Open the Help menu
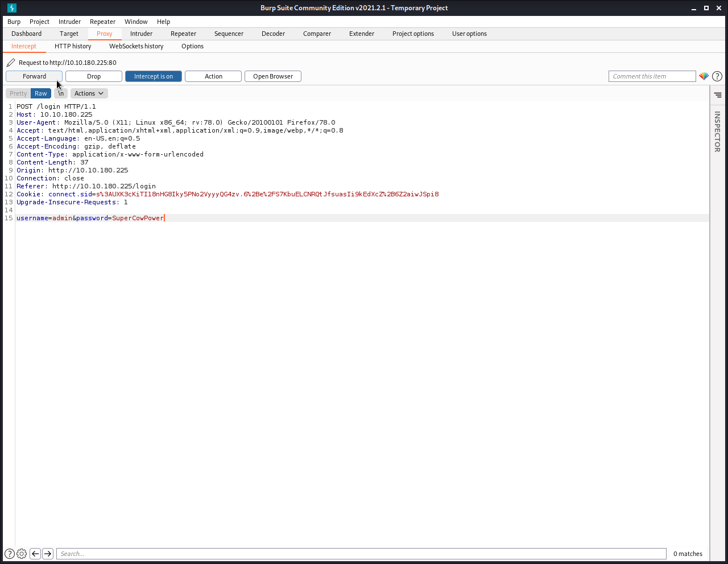The height and width of the screenshot is (564, 728). click(164, 22)
